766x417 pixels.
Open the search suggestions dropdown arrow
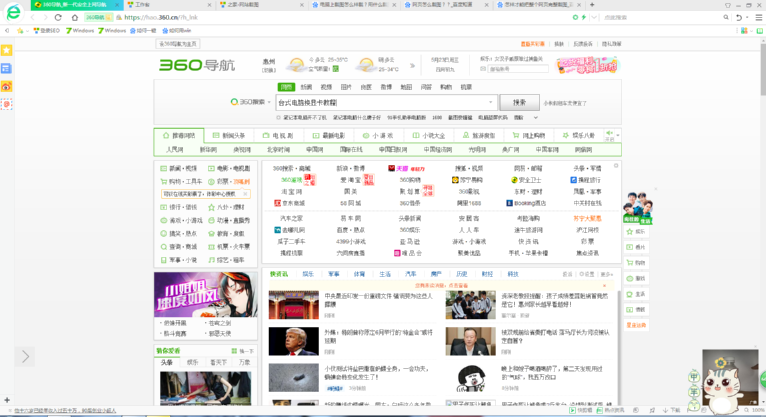point(491,102)
